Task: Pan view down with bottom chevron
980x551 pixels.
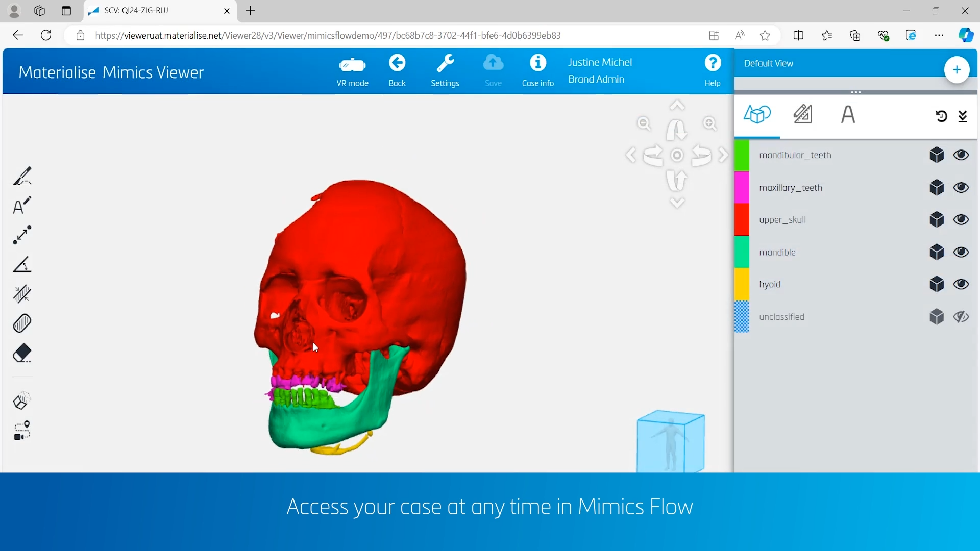Action: (677, 203)
